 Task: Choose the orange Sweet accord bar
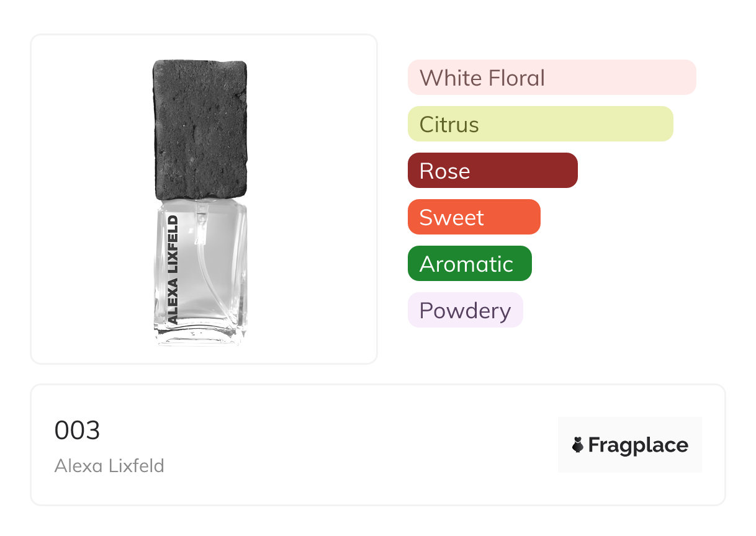474,217
